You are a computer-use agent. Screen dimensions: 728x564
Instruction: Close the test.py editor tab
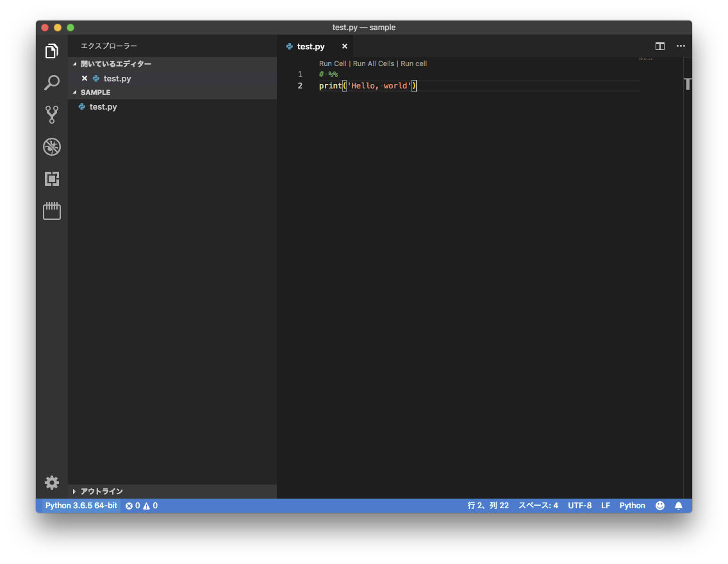point(345,46)
